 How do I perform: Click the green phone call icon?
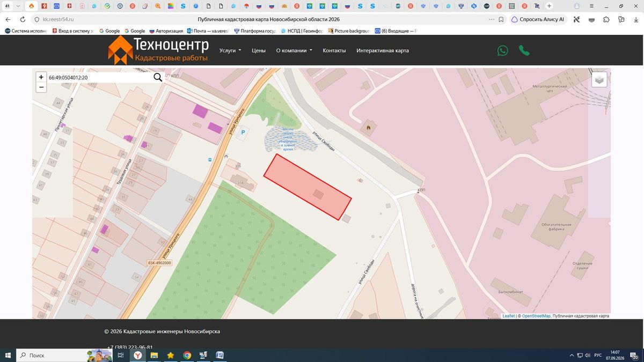tap(524, 50)
